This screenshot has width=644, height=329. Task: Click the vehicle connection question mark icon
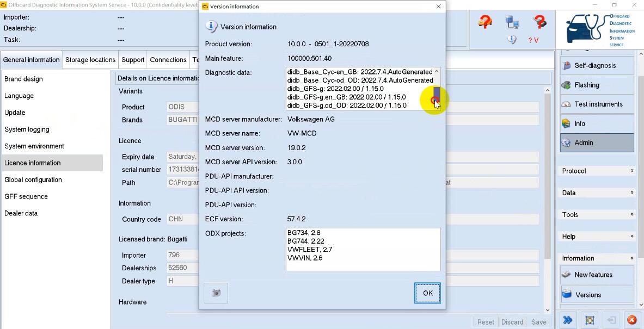point(485,21)
